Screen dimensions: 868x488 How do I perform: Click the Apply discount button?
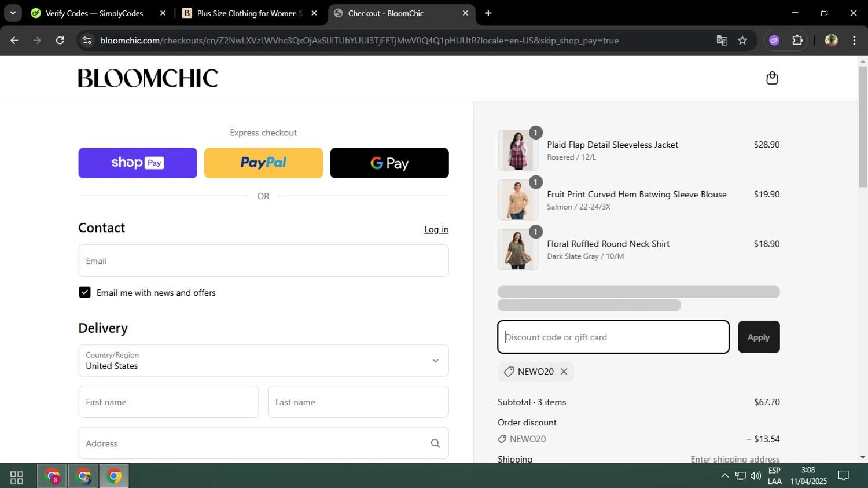click(x=759, y=337)
